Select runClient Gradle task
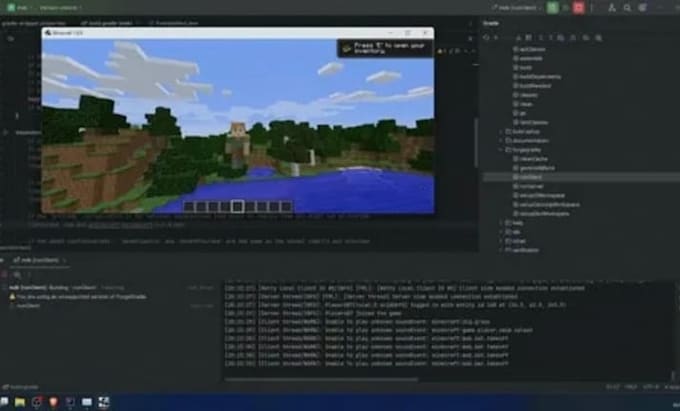This screenshot has height=411, width=680. tap(530, 177)
